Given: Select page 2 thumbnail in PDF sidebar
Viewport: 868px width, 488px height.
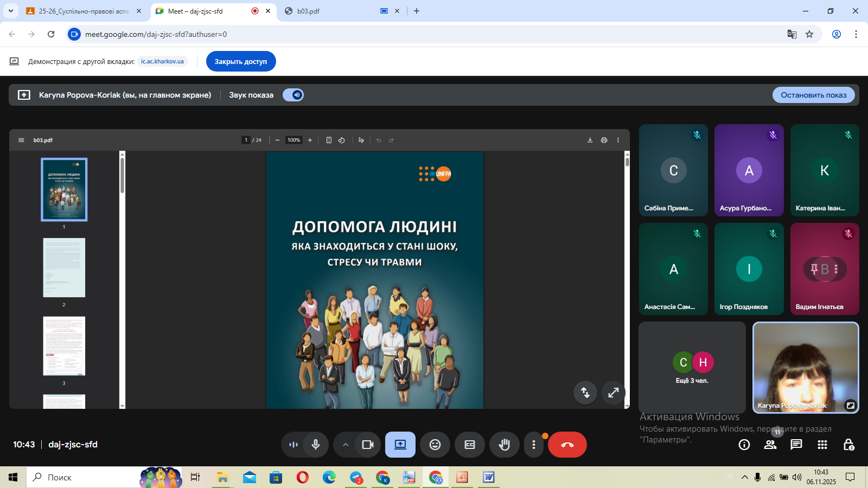Looking at the screenshot, I should 64,268.
